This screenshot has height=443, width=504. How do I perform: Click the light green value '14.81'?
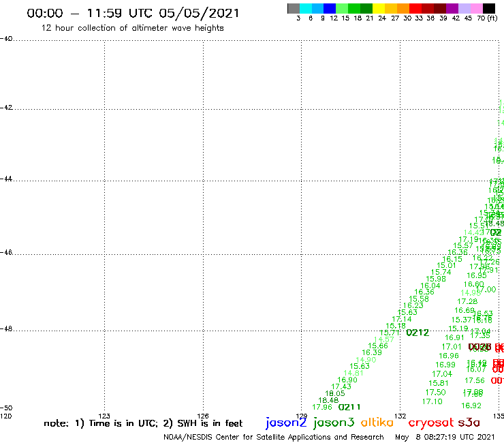353,373
